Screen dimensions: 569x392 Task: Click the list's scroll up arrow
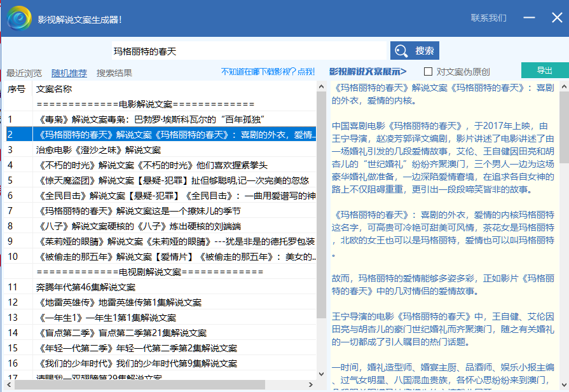pyautogui.click(x=321, y=86)
